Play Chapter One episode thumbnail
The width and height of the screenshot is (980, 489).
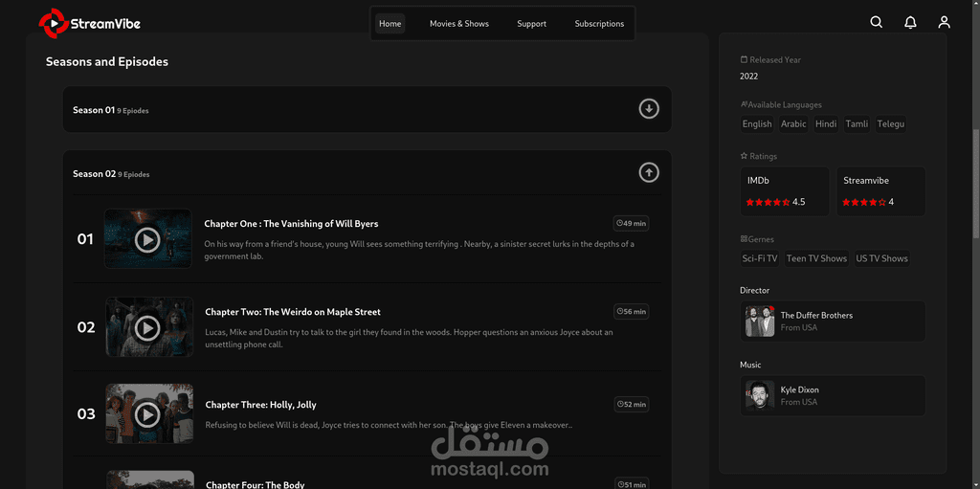(x=148, y=239)
